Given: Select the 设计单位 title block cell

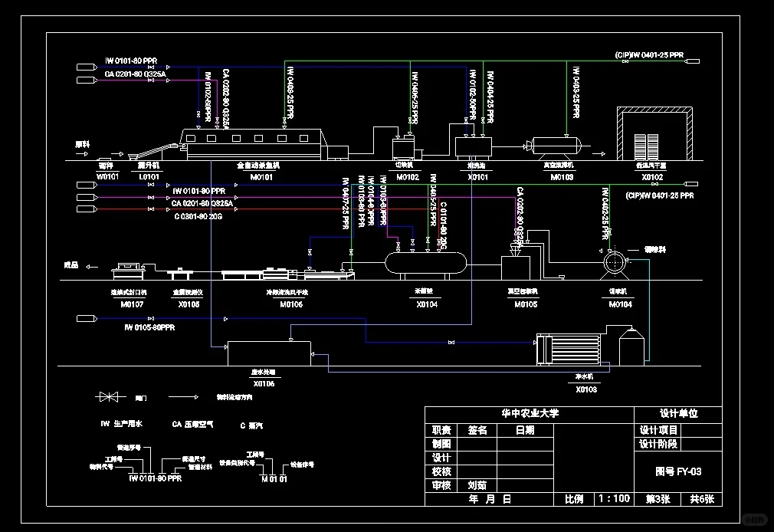Looking at the screenshot, I should pyautogui.click(x=679, y=413).
